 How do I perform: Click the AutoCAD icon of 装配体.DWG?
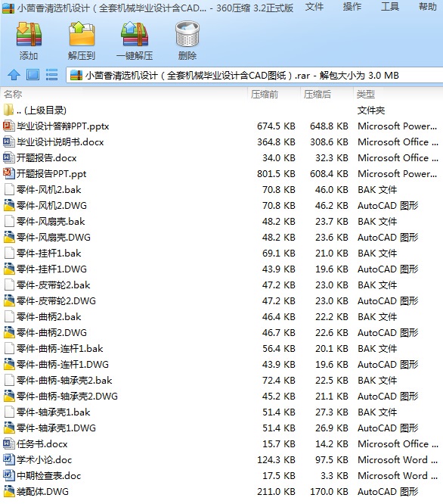(x=9, y=491)
